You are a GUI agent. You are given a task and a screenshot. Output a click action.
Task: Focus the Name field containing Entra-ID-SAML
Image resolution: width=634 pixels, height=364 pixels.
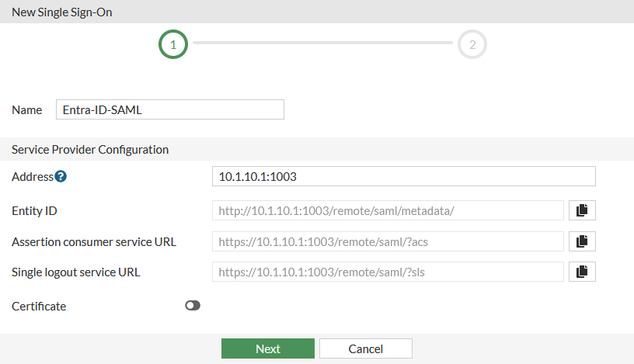pos(170,109)
